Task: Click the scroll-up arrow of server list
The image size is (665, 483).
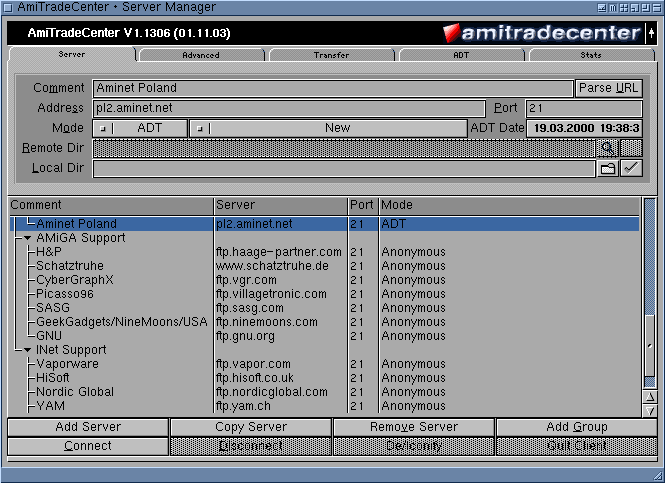Action: coord(649,397)
